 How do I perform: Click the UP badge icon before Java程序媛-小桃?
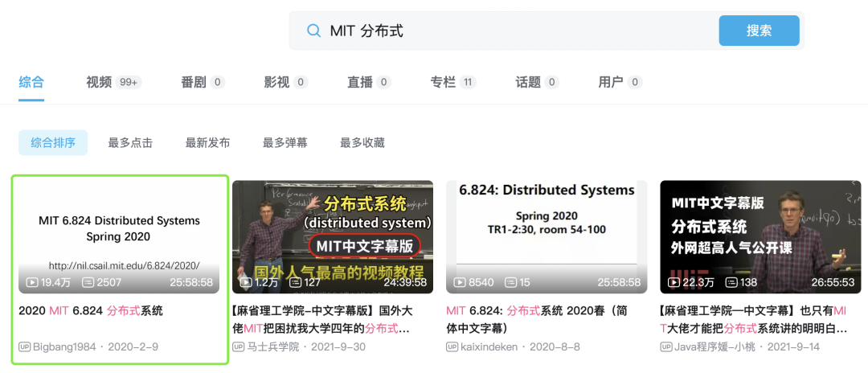(666, 347)
